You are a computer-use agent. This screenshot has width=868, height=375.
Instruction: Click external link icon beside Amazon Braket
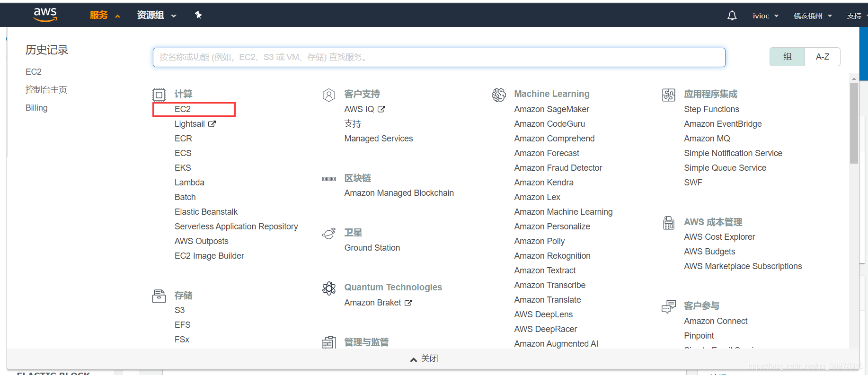click(x=408, y=303)
